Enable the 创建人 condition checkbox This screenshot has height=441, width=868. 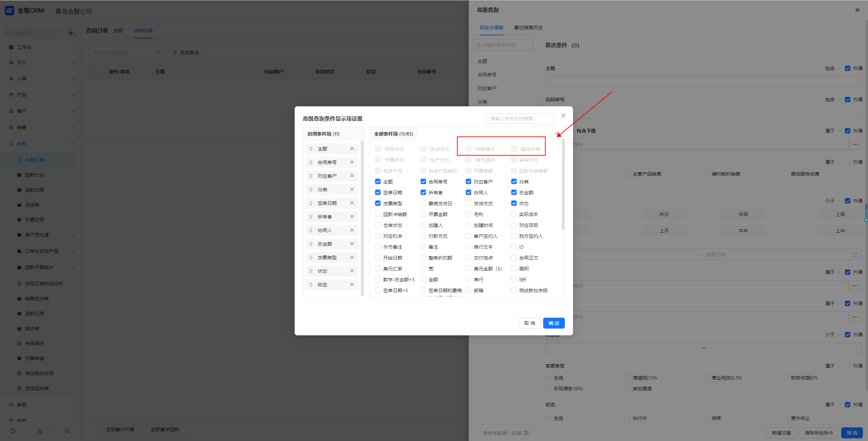[423, 225]
